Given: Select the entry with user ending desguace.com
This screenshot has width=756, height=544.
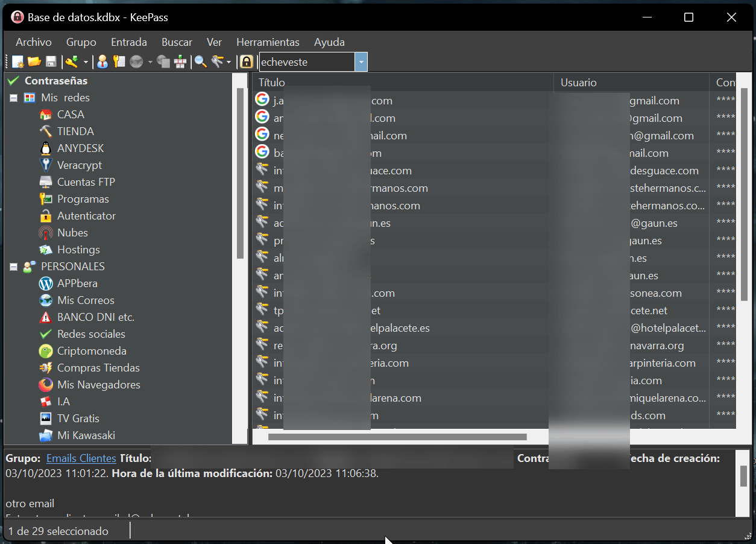Looking at the screenshot, I should click(494, 171).
